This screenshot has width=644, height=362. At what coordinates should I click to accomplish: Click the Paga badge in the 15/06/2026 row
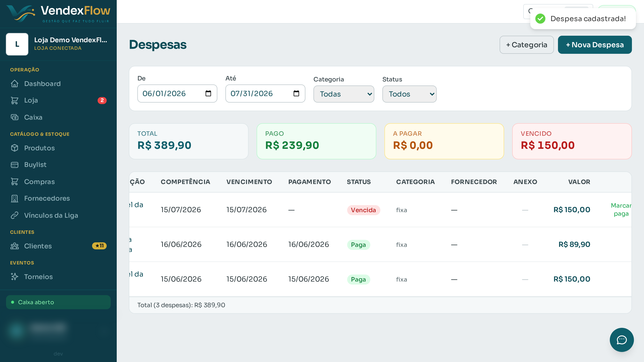pos(358,280)
